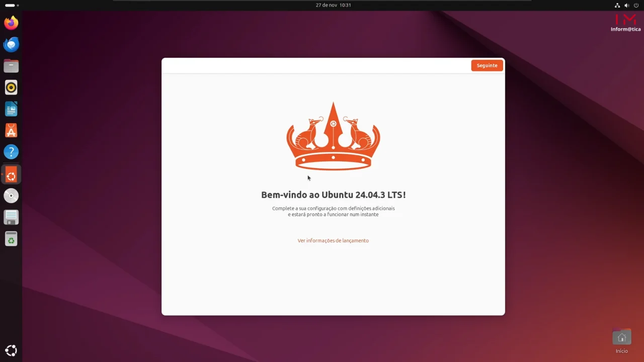
Task: Click the Seguinte button
Action: tap(487, 65)
